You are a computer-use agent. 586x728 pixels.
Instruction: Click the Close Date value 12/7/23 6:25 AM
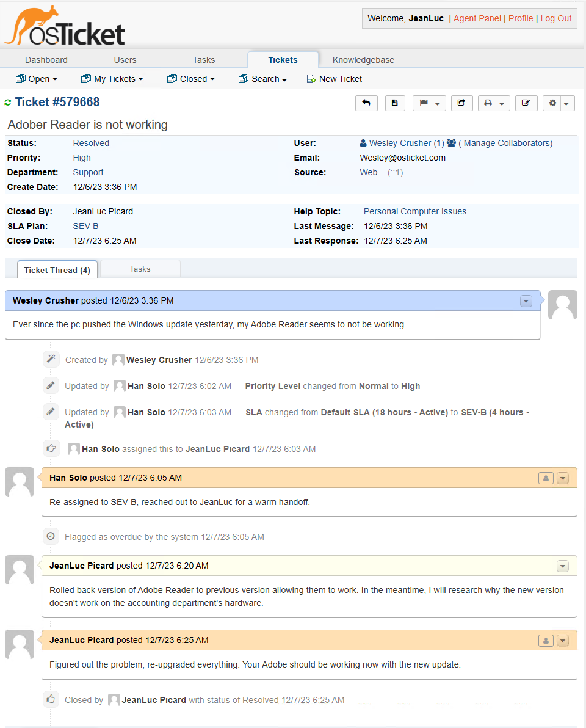[105, 241]
